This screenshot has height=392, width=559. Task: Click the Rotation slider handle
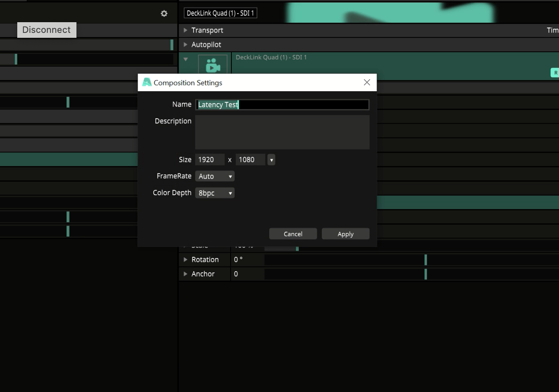coord(425,260)
